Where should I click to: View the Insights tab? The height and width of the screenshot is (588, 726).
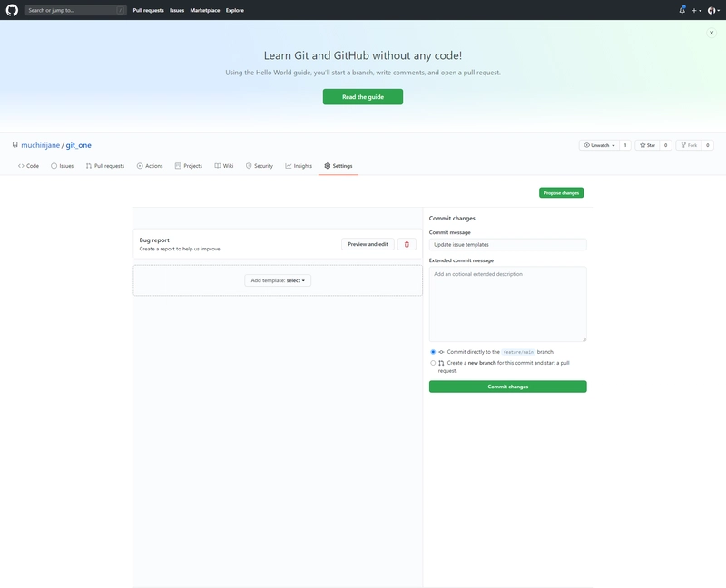click(299, 166)
